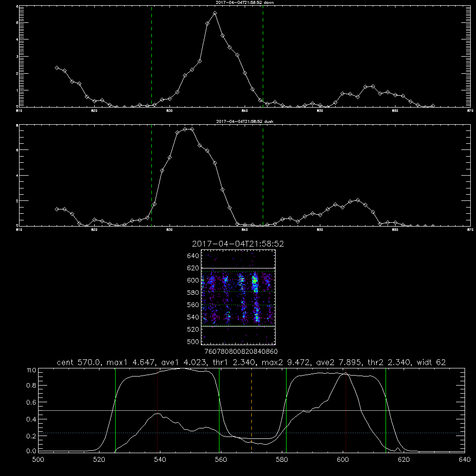Click the '560' x-axis label of the bottom plot
Viewport: 476px width, 476px height.
point(221,460)
